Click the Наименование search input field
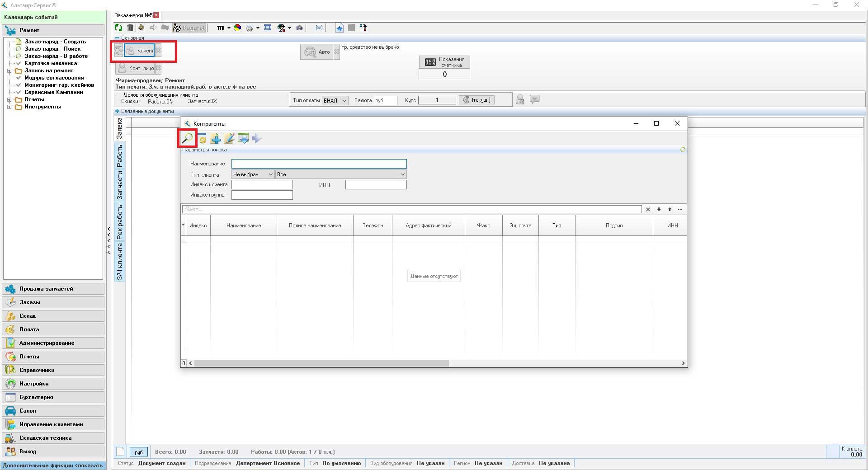Viewport: 868px width, 470px height. (319, 164)
